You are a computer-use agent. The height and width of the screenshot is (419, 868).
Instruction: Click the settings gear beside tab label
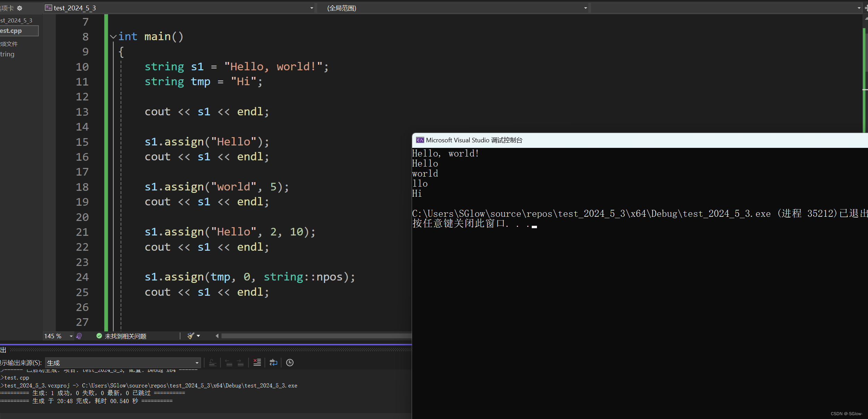(x=20, y=8)
